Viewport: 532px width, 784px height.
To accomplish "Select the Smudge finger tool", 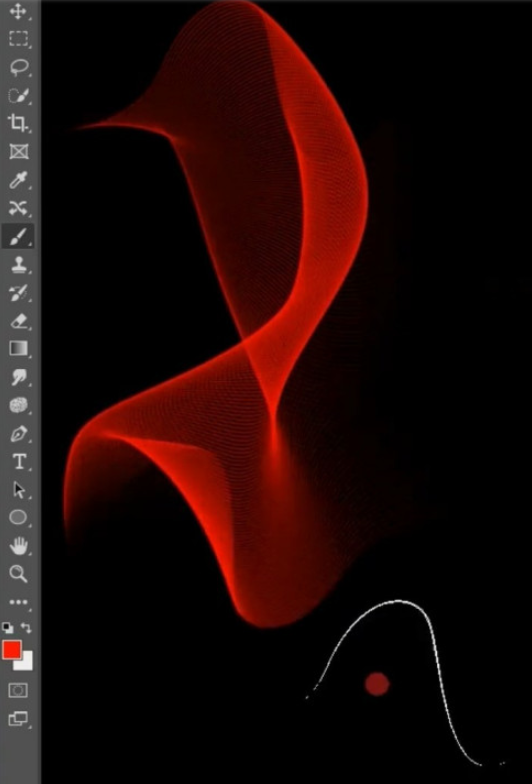I will 18,377.
